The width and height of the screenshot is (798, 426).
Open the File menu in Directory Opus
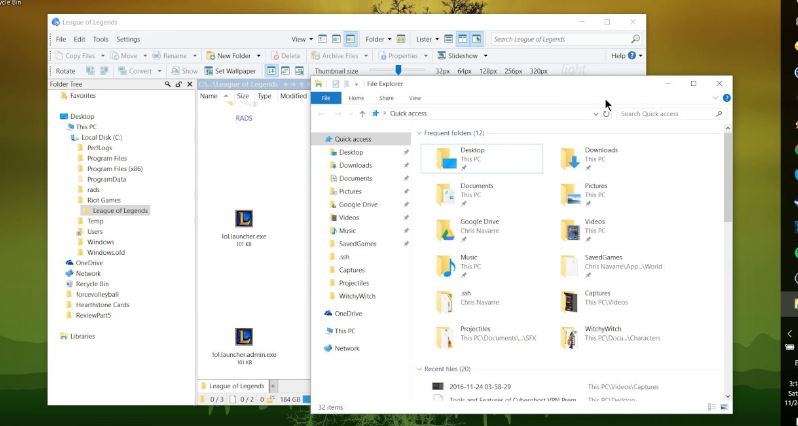[x=61, y=39]
